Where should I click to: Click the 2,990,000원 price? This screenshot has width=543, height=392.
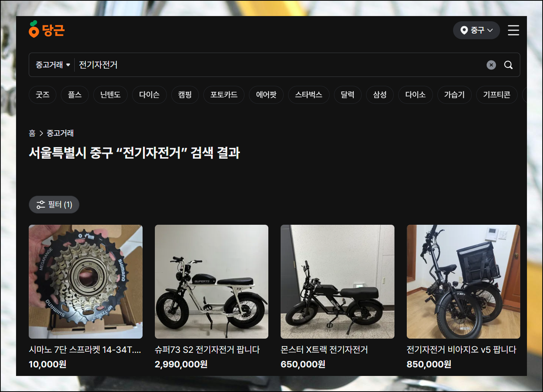(x=181, y=364)
